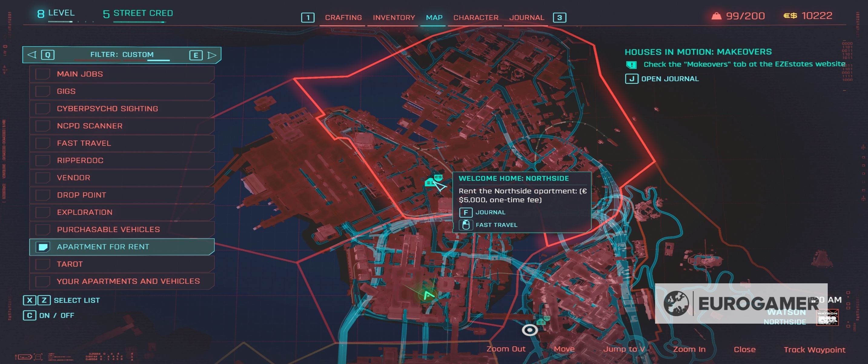Screen dimensions: 868x364
Task: Open the Inventory tab
Action: click(393, 18)
